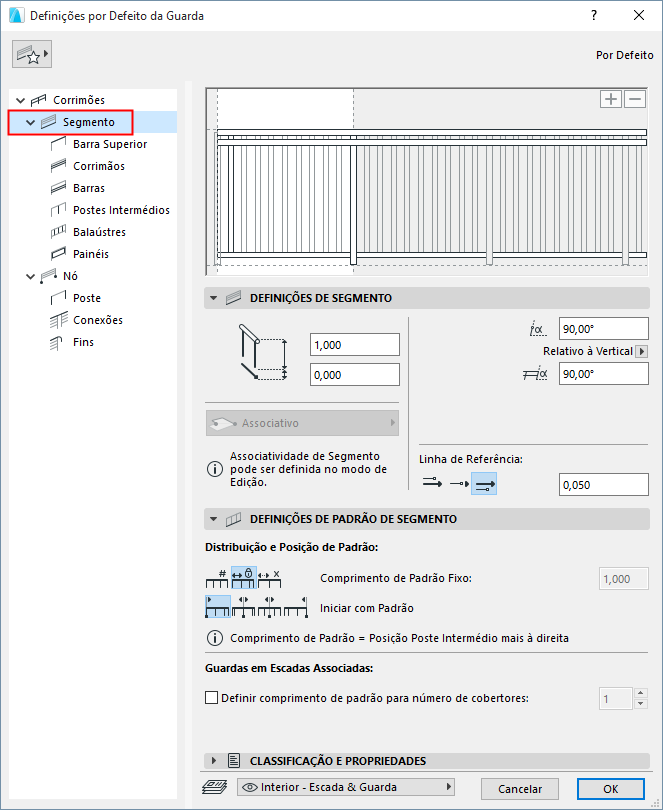Select Balaústres tree item
The image size is (663, 810).
(x=99, y=232)
